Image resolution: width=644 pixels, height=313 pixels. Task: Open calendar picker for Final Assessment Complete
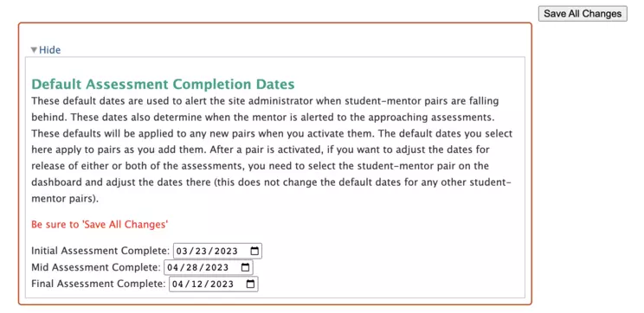(250, 284)
